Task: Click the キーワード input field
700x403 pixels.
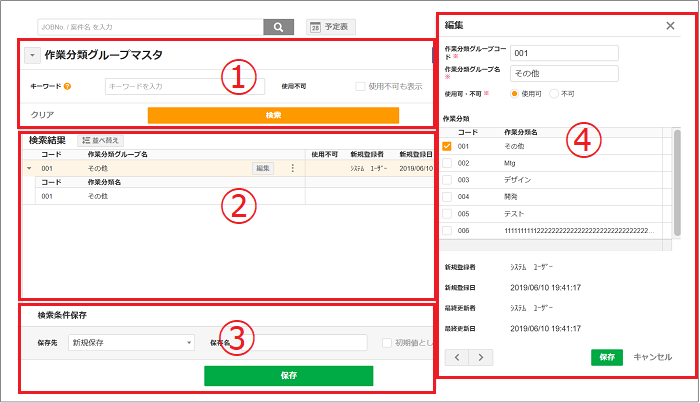Action: (x=184, y=87)
